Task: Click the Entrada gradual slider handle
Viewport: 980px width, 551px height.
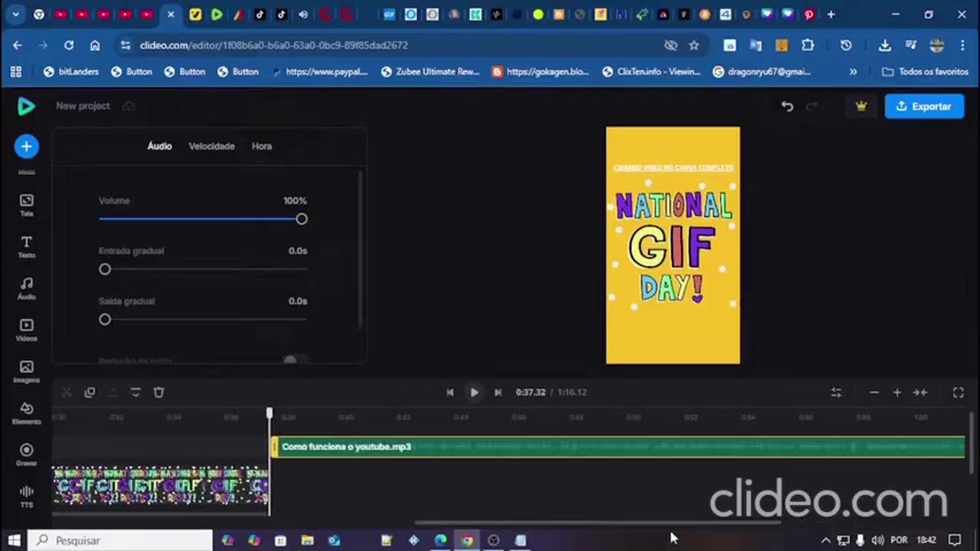Action: (x=105, y=269)
